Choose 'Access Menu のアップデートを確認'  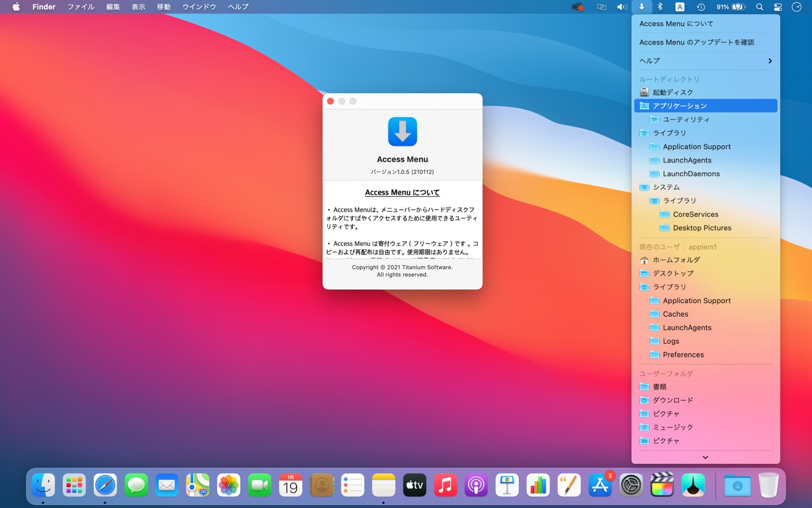coord(706,42)
